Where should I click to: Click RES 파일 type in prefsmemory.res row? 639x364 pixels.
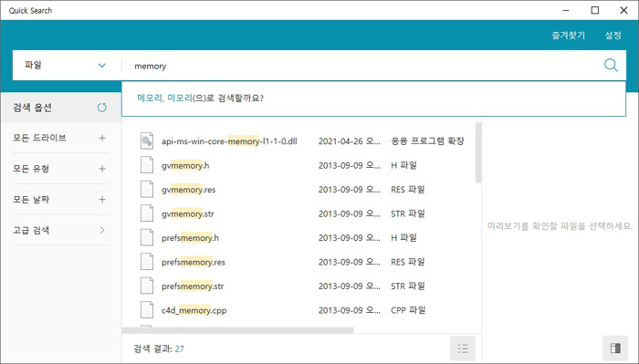pos(408,262)
